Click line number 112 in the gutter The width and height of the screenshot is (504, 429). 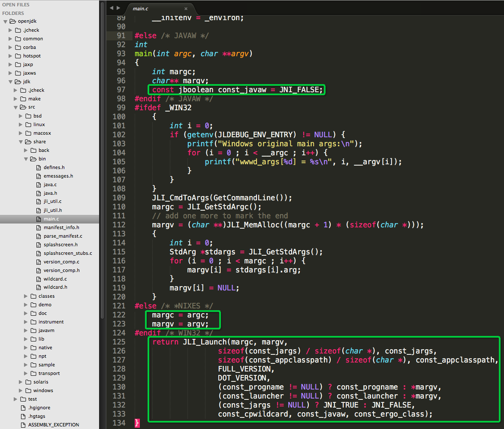(x=119, y=225)
